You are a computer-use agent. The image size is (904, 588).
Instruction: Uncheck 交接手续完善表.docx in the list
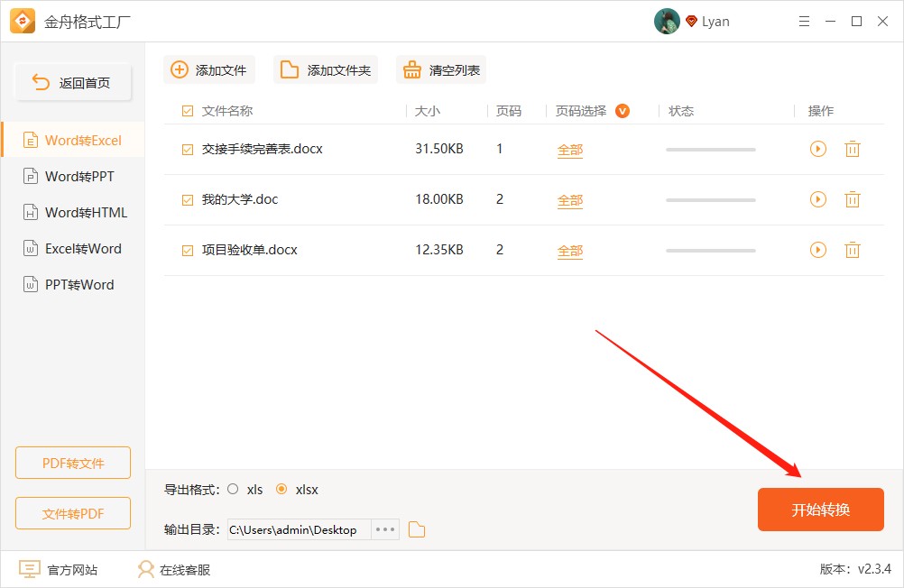pyautogui.click(x=187, y=149)
